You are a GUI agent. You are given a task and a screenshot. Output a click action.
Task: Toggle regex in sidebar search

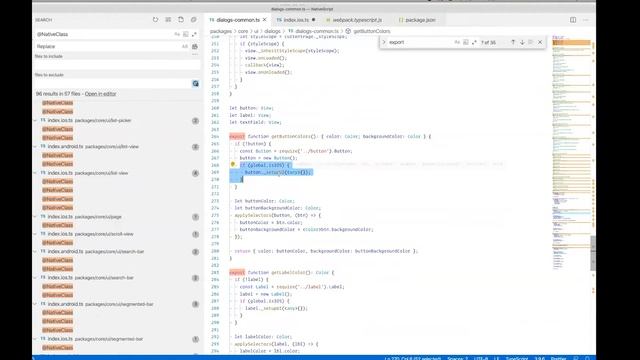tap(194, 34)
